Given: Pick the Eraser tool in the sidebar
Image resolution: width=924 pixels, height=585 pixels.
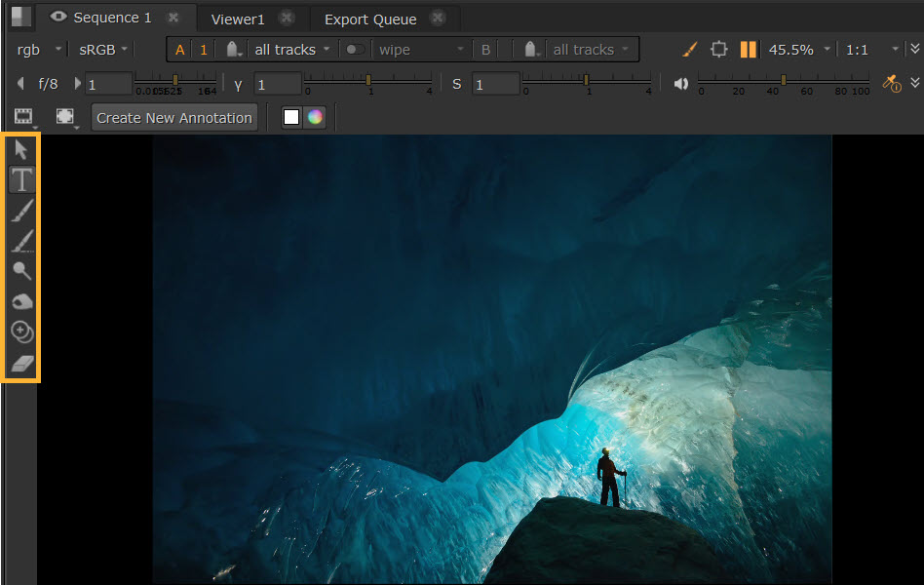Looking at the screenshot, I should [21, 364].
